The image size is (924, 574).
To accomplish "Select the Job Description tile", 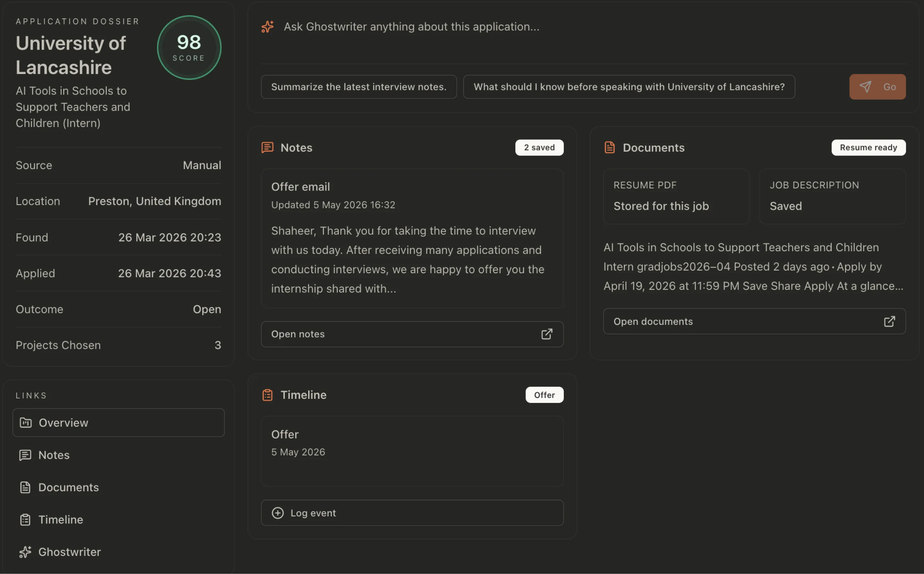I will tap(833, 196).
